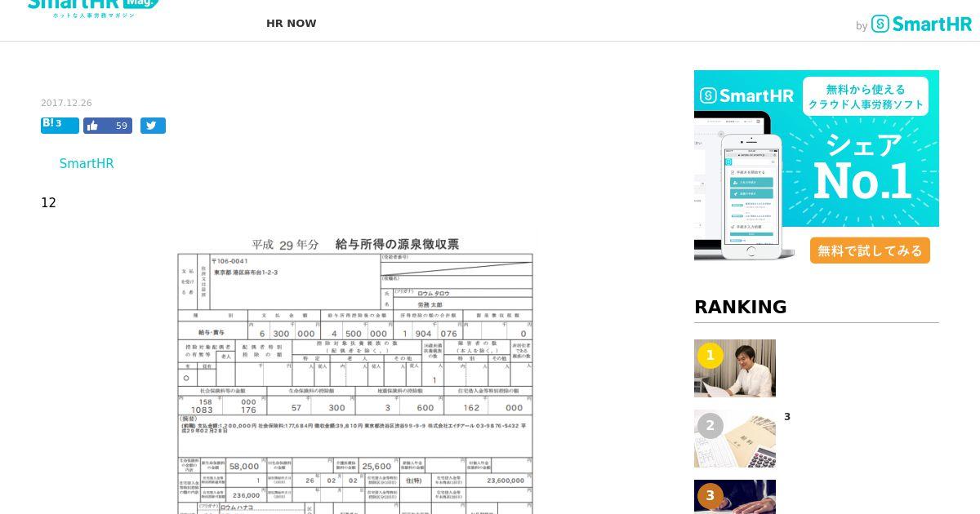The image size is (980, 514).
Task: Open the SmartHR author link
Action: [87, 164]
